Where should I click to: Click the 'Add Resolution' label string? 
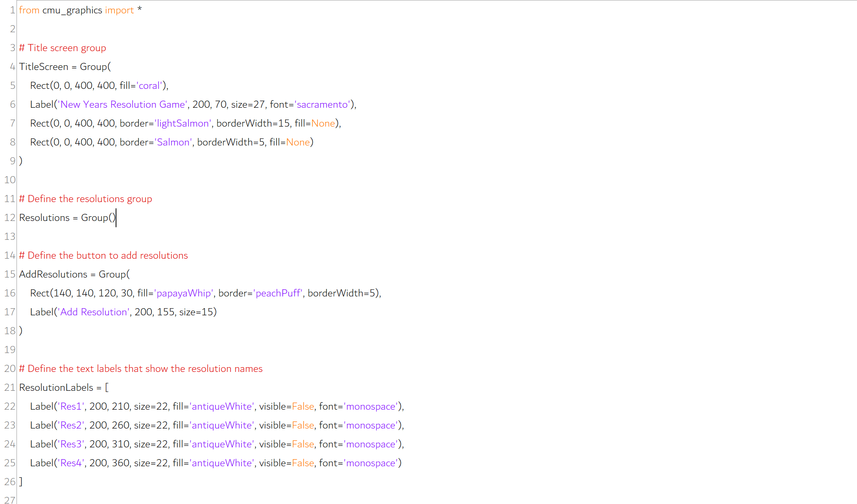point(94,312)
